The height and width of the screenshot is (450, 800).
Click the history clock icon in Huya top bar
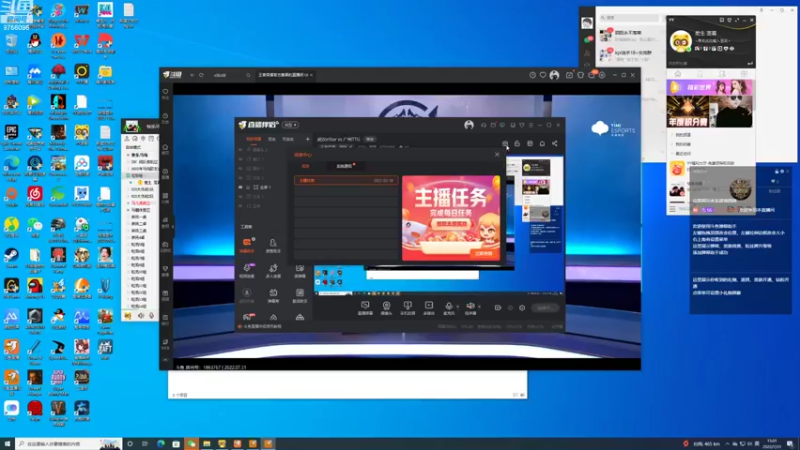tap(532, 75)
